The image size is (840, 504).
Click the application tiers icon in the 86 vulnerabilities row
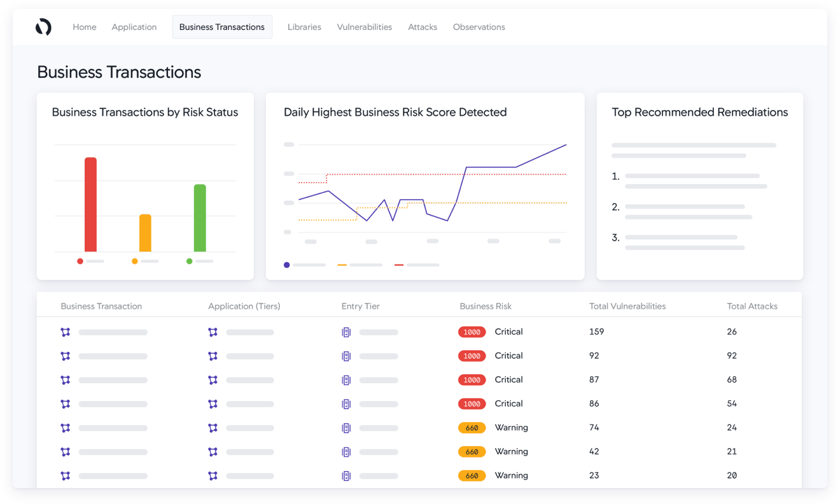pyautogui.click(x=213, y=404)
